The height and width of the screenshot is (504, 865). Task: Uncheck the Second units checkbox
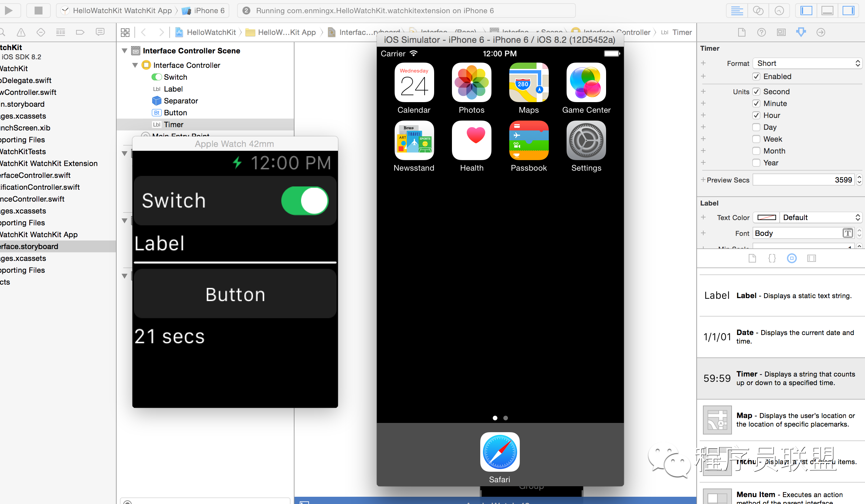(x=756, y=92)
